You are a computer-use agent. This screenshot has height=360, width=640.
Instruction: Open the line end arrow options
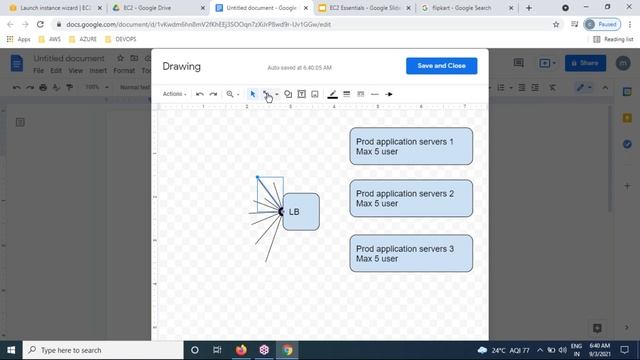389,94
